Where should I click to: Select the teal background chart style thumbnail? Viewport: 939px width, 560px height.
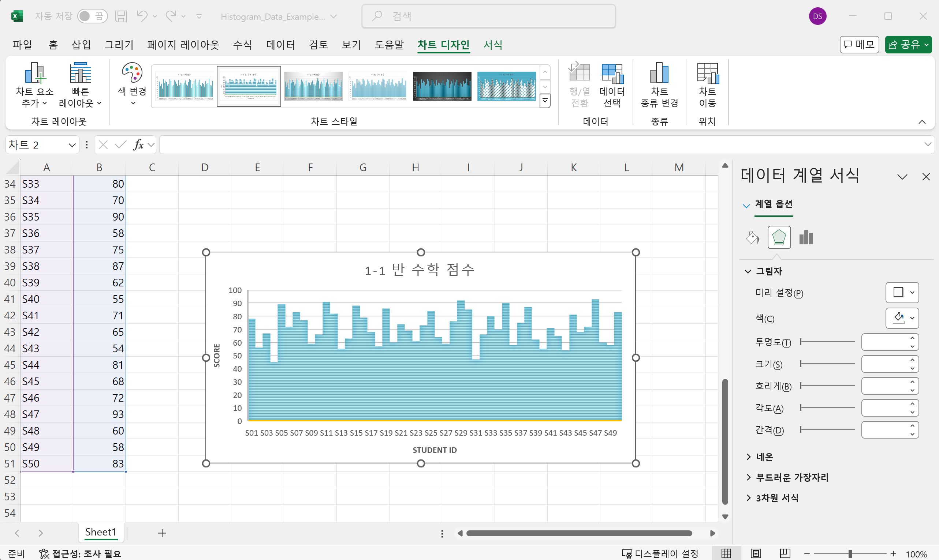coord(506,86)
